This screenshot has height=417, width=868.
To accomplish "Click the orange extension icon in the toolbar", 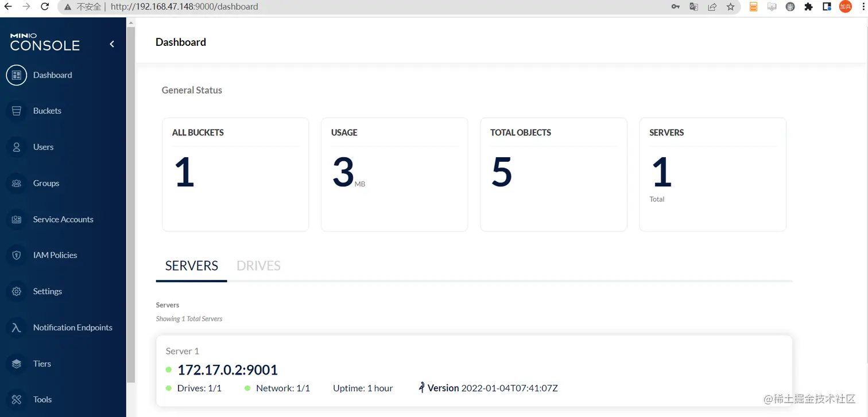I will point(754,7).
